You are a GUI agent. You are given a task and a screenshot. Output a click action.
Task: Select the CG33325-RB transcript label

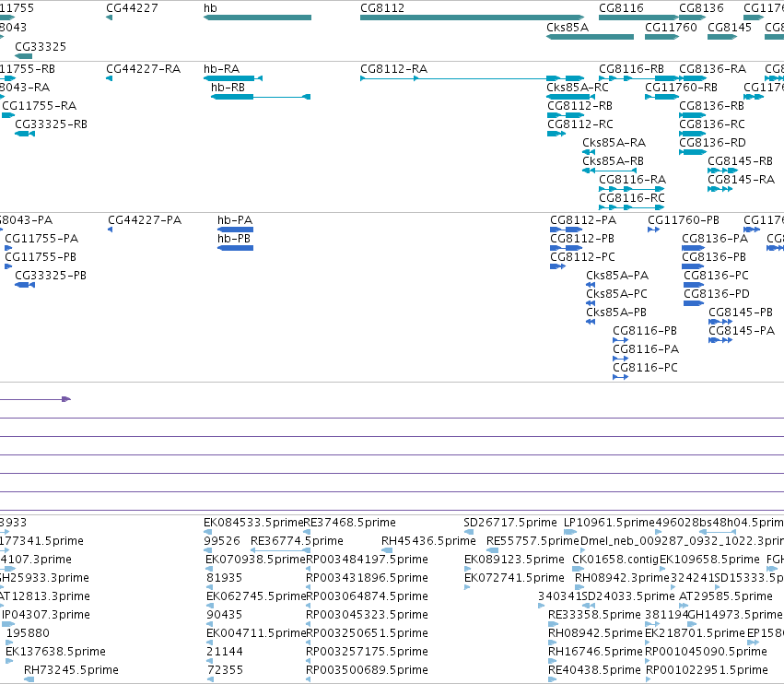(x=51, y=124)
